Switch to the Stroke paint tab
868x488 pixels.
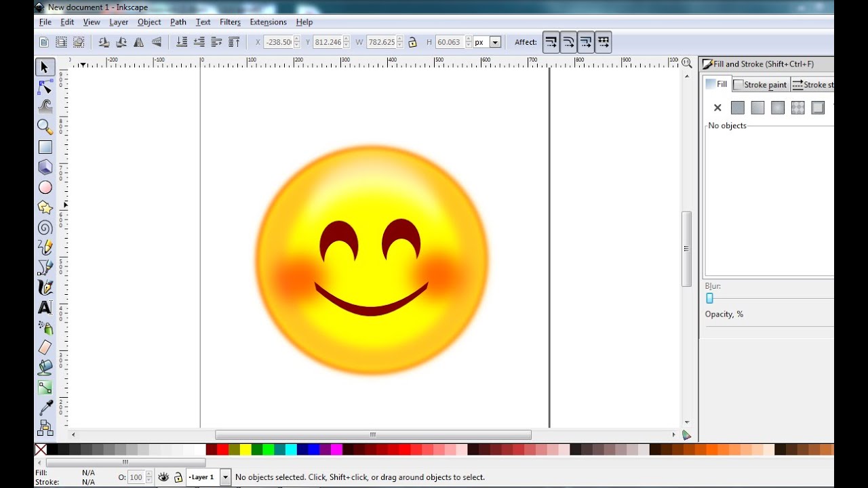tap(761, 85)
